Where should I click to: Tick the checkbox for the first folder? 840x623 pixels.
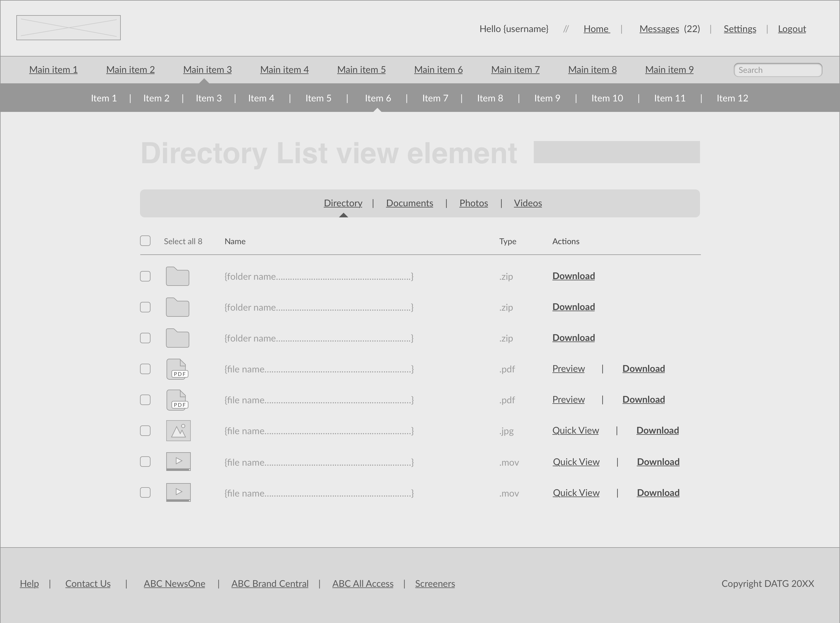click(x=145, y=277)
